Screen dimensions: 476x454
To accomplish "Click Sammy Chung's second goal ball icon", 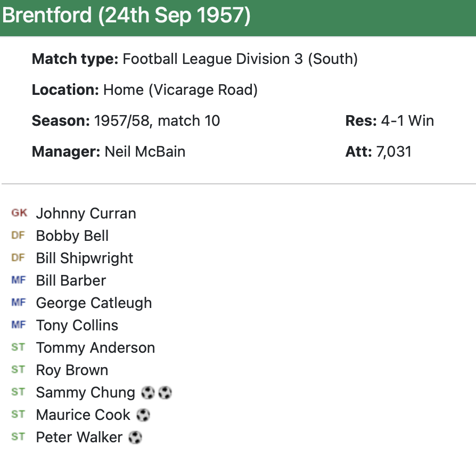I will point(165,393).
